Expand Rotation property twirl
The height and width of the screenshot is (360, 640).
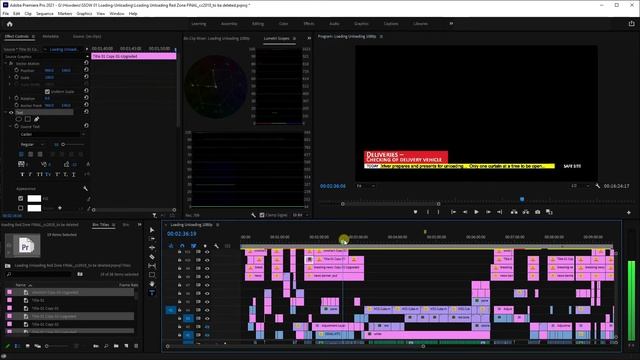(10, 98)
